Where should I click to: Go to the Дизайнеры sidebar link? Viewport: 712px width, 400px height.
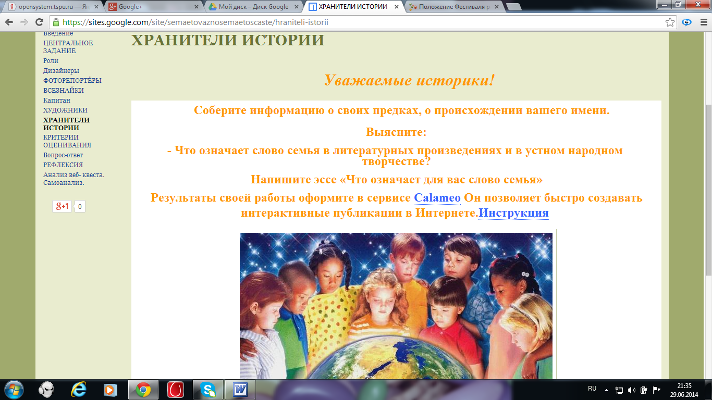(61, 70)
